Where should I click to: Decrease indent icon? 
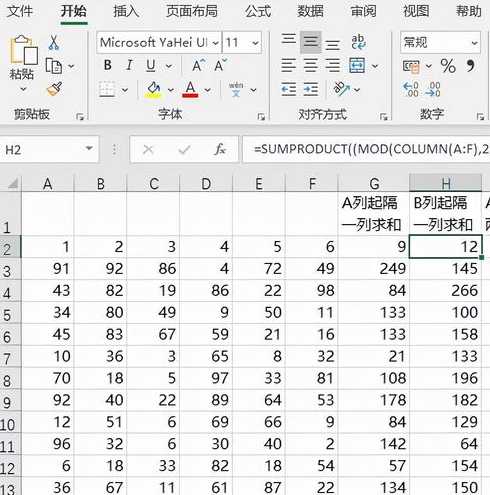[288, 89]
